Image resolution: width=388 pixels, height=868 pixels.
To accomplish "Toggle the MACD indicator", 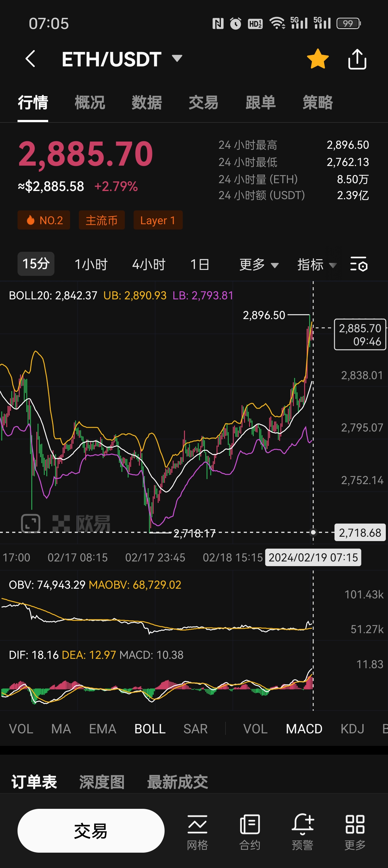I will coord(304,729).
